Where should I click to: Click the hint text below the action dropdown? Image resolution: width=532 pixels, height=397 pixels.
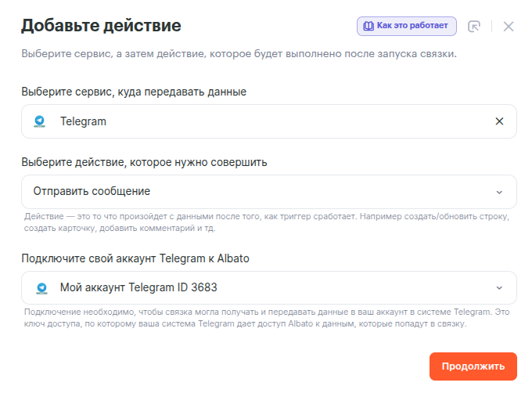click(266, 222)
